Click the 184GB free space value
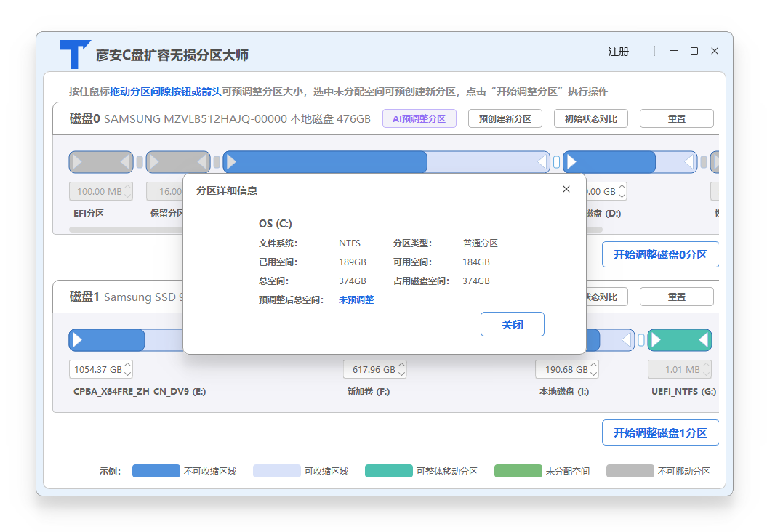 [476, 262]
